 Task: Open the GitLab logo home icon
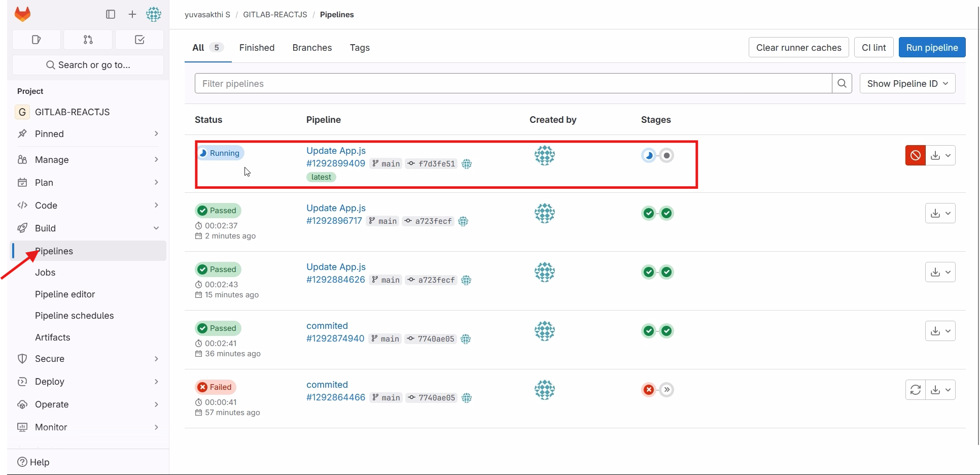[22, 14]
